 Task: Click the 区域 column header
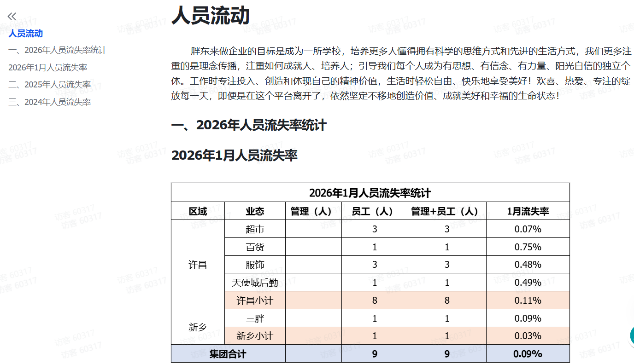(198, 211)
